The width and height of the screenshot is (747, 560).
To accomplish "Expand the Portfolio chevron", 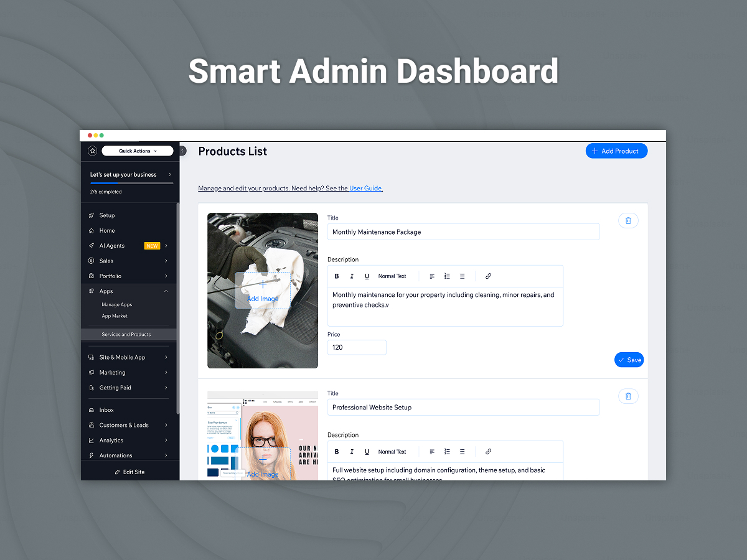I will [166, 276].
